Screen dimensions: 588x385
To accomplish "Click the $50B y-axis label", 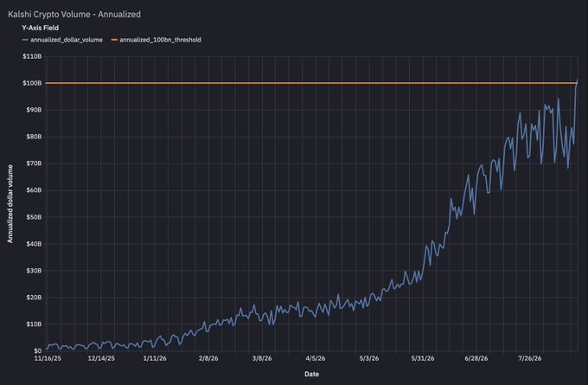I will point(35,217).
